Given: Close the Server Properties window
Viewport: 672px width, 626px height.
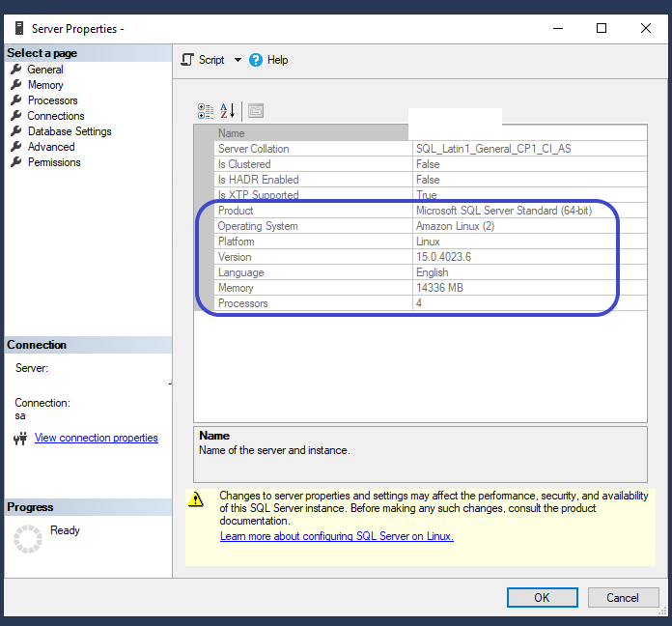Looking at the screenshot, I should pos(646,28).
